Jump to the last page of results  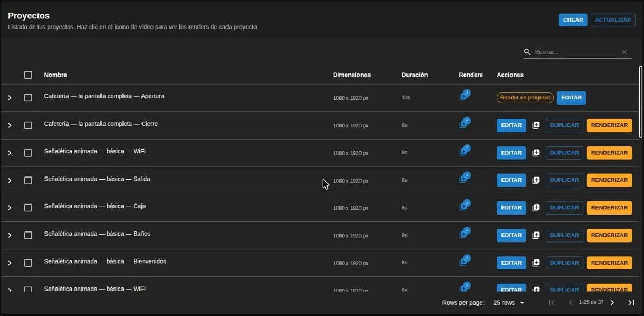[x=631, y=303]
